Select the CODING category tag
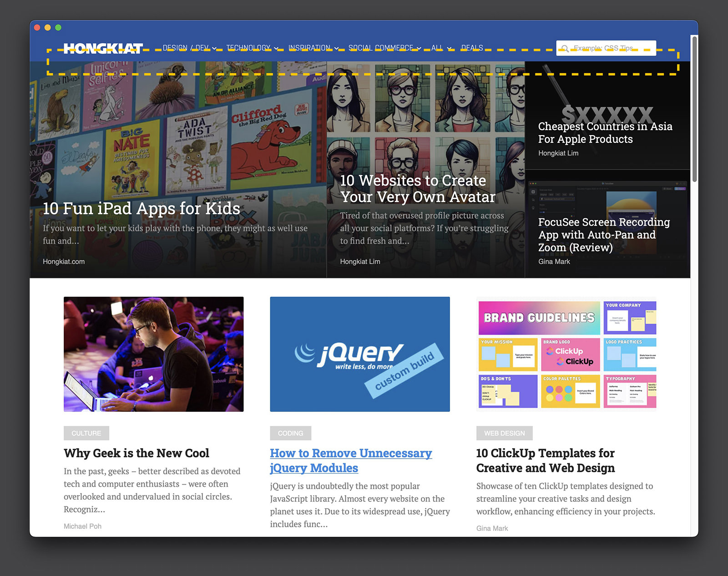Viewport: 728px width, 576px height. [x=290, y=433]
